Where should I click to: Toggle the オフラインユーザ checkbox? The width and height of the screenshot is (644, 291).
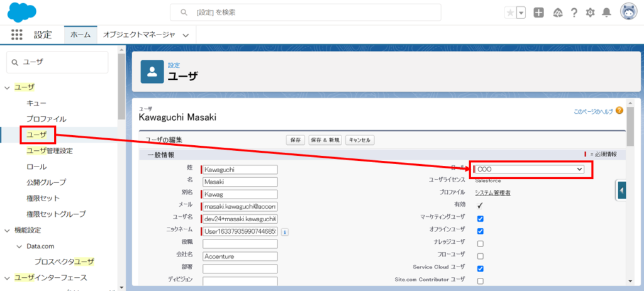coord(480,231)
